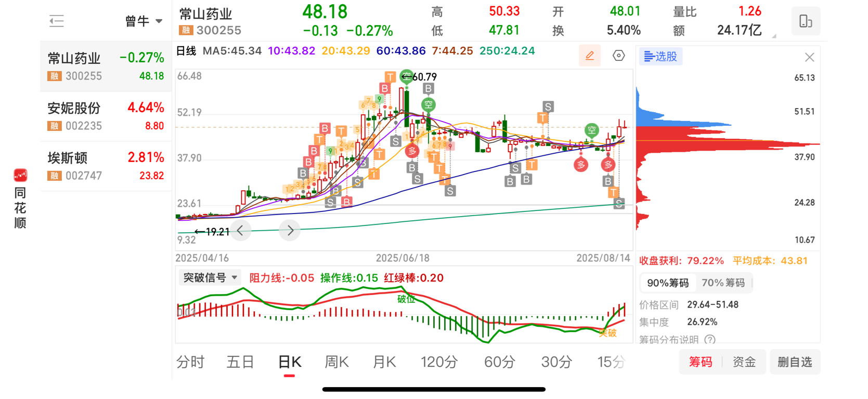Viewport: 868px width, 399px height.
Task: Switch to 15分 tab
Action: tap(611, 362)
